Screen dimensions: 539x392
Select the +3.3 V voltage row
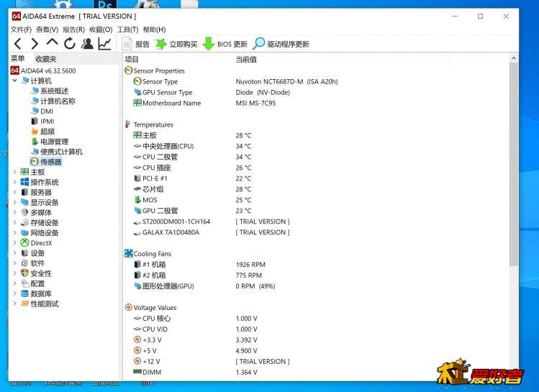pos(315,339)
